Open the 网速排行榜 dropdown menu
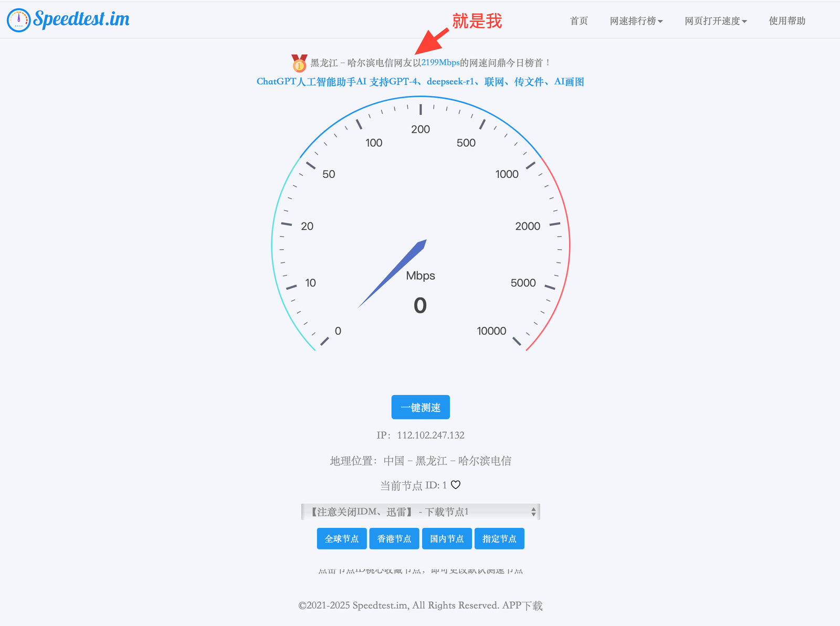 tap(636, 21)
